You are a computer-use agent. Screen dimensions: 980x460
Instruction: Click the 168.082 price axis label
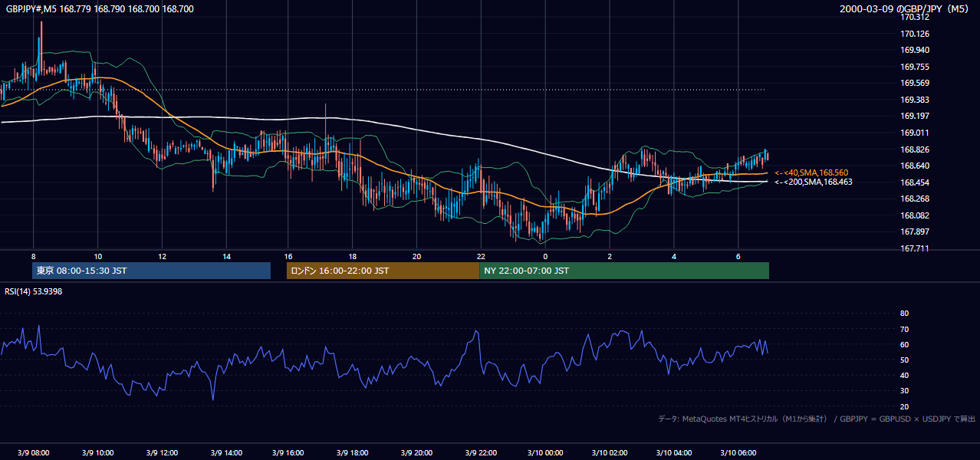click(x=915, y=215)
